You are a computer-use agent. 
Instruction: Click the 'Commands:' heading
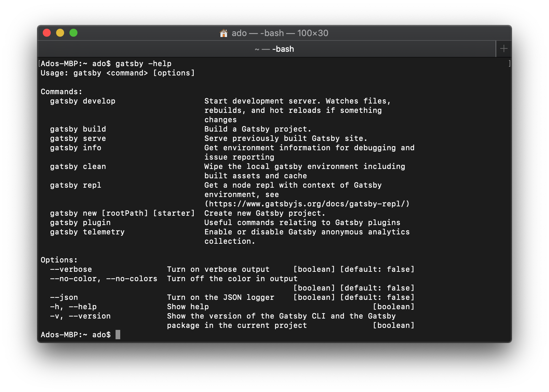point(61,91)
